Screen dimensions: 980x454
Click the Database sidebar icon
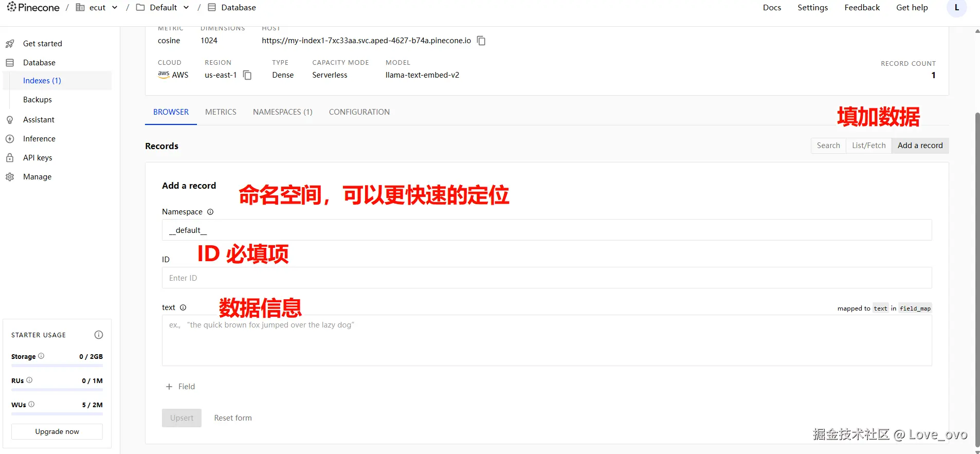tap(10, 63)
